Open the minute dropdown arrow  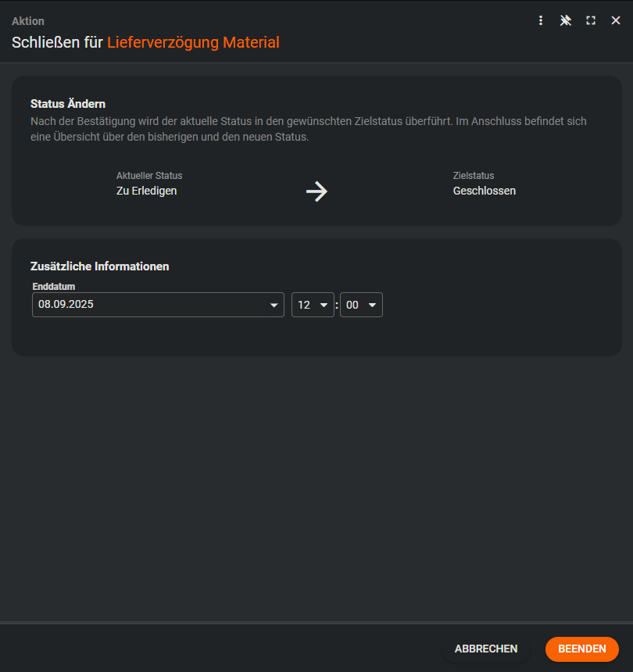tap(372, 305)
